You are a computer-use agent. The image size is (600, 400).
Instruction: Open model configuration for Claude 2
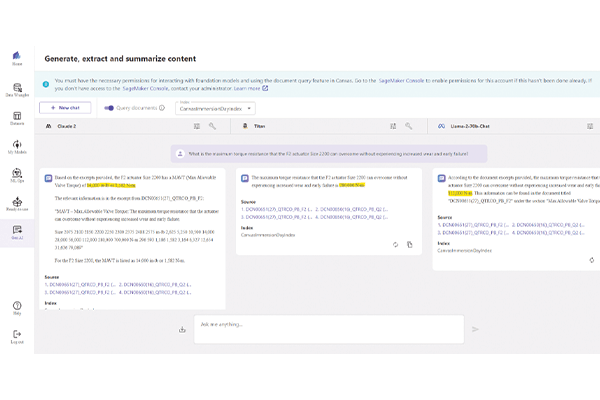[x=197, y=126]
